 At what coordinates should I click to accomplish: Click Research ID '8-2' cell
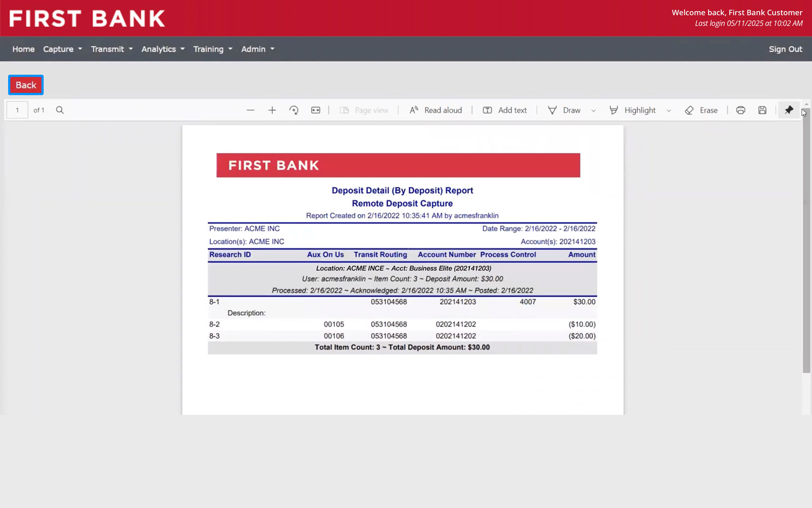[x=214, y=324]
